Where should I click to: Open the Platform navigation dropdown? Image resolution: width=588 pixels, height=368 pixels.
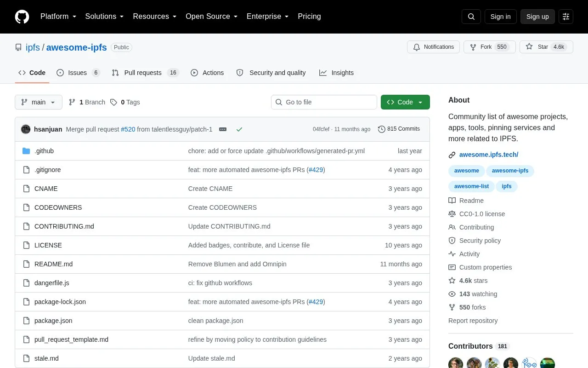(58, 17)
